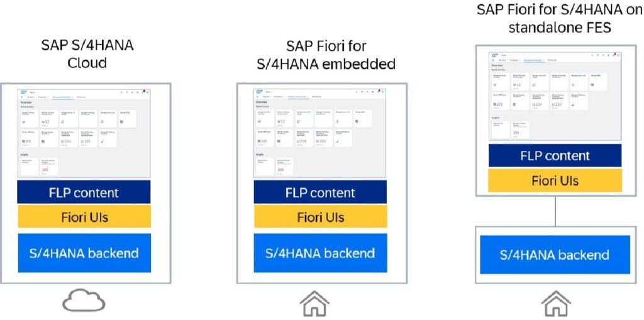Click the 'SAP Fiori for S/4HANA embedded' heading
Screen dimensions: 644x320
tap(325, 55)
